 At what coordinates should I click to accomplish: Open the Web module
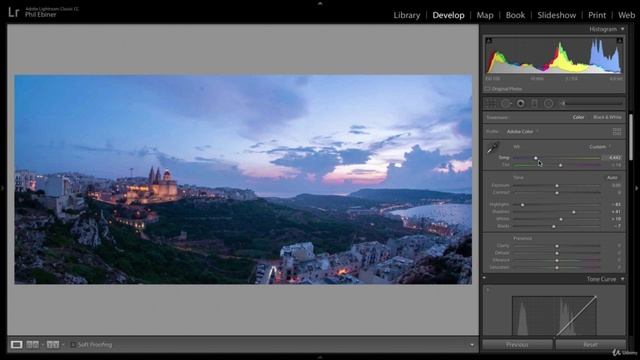pos(627,15)
